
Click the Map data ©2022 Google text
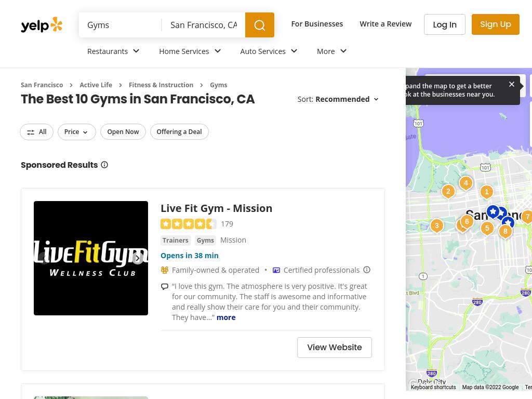point(490,387)
